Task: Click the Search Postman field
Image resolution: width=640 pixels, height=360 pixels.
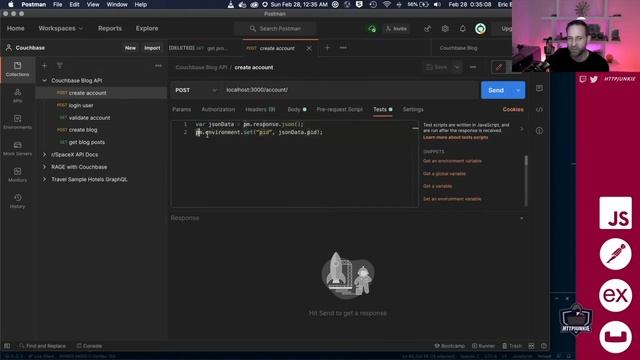Action: [x=276, y=29]
